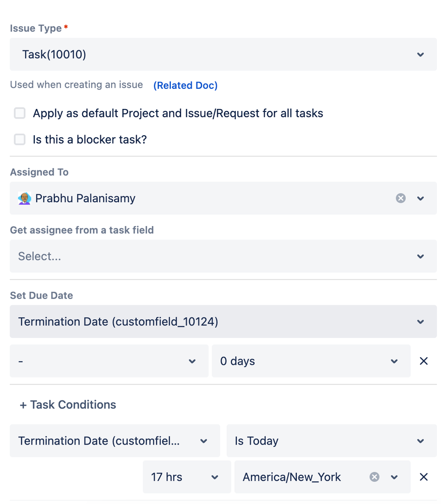Open the America/New_York timezone dropdown
441x504 pixels.
pos(394,477)
